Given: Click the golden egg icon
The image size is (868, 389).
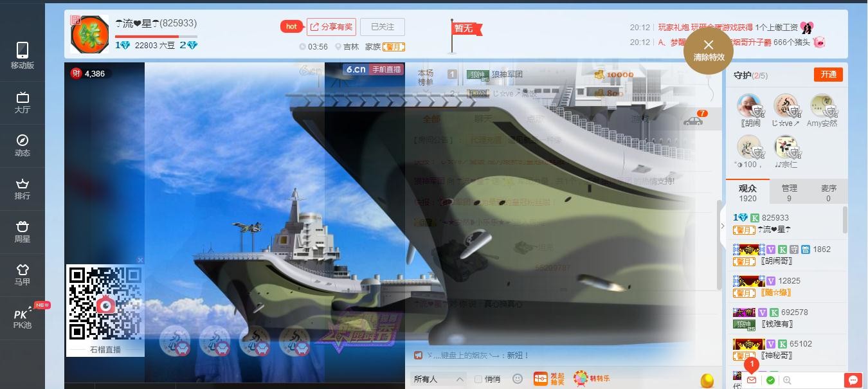Looking at the screenshot, I should coord(707,380).
